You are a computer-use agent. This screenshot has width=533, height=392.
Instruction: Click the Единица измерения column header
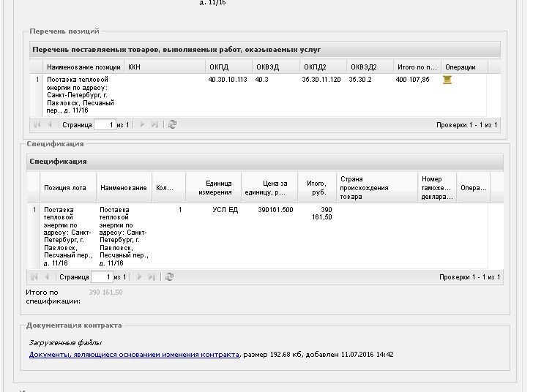214,187
